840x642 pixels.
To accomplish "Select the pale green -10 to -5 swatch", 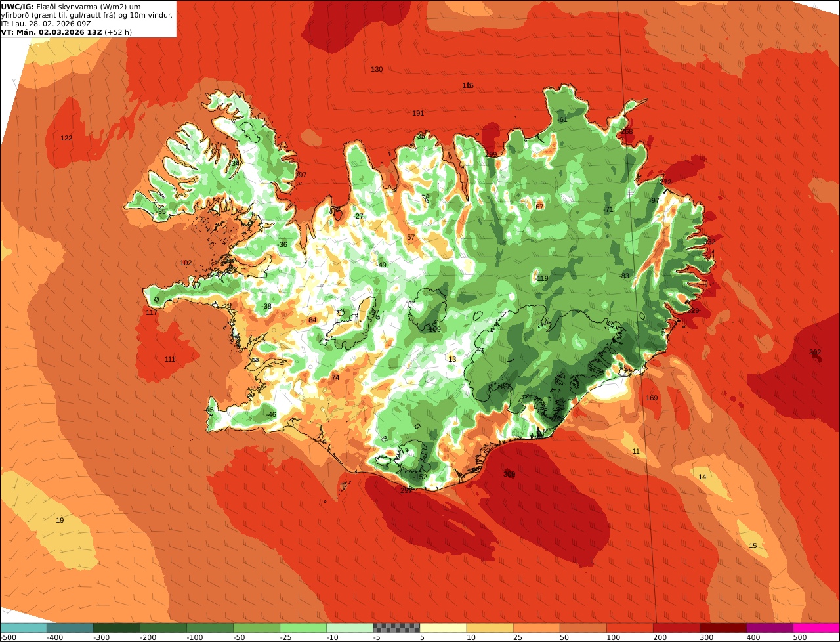I will 350,628.
